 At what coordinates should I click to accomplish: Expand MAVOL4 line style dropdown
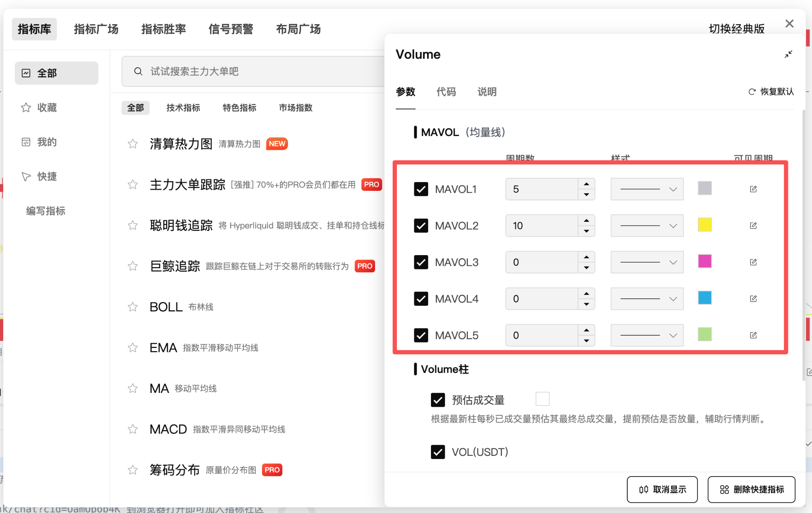pyautogui.click(x=647, y=298)
